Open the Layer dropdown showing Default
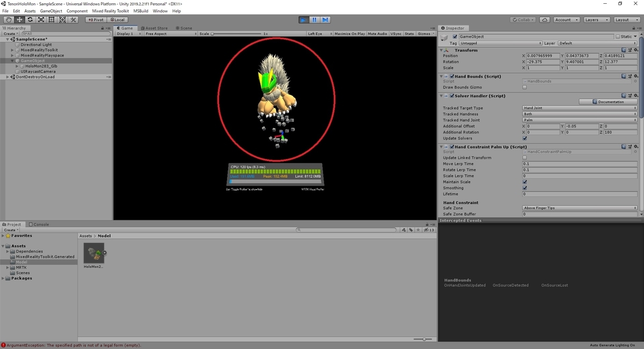644x349 pixels. pyautogui.click(x=597, y=43)
